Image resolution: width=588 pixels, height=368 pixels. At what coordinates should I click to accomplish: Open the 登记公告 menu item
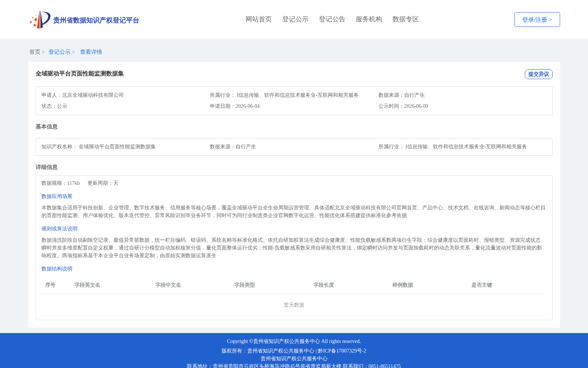pos(332,19)
